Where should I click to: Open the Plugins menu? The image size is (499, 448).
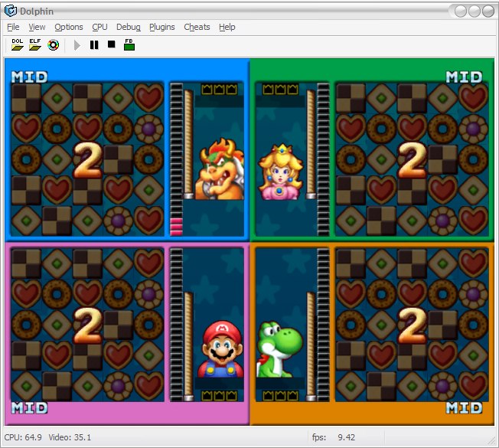coord(162,27)
